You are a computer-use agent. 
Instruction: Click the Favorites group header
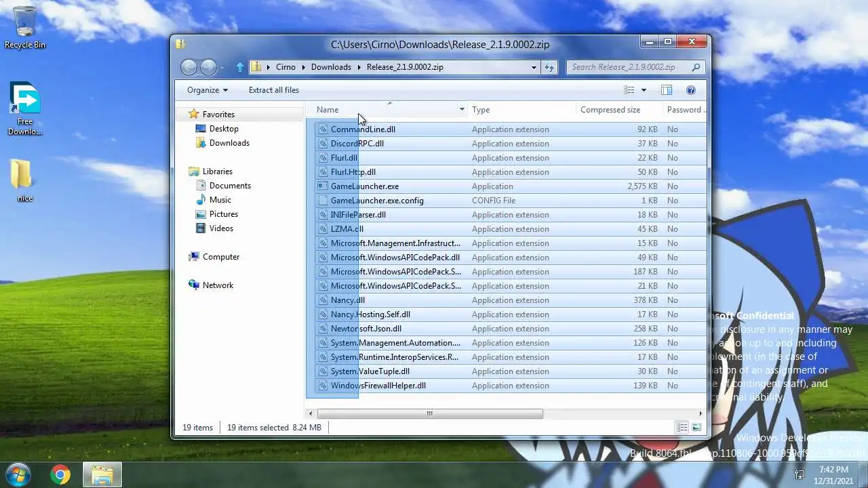point(218,115)
